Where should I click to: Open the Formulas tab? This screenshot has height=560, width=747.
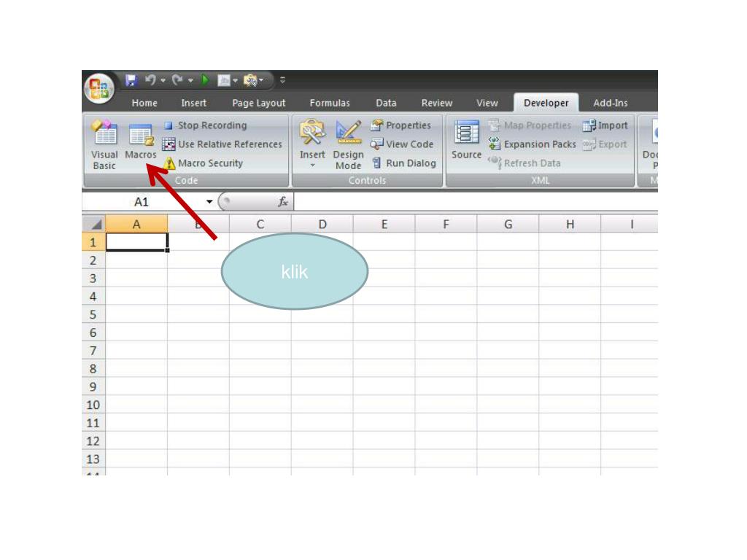(330, 103)
